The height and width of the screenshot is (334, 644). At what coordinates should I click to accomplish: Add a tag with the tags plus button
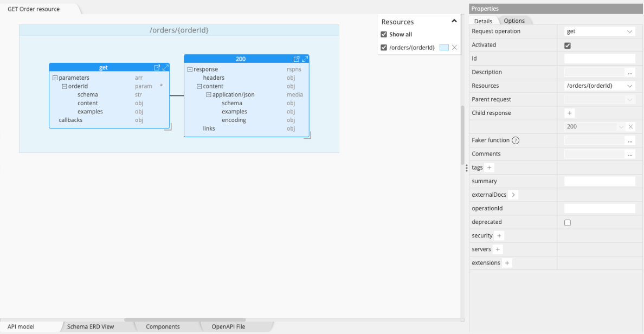pyautogui.click(x=489, y=168)
